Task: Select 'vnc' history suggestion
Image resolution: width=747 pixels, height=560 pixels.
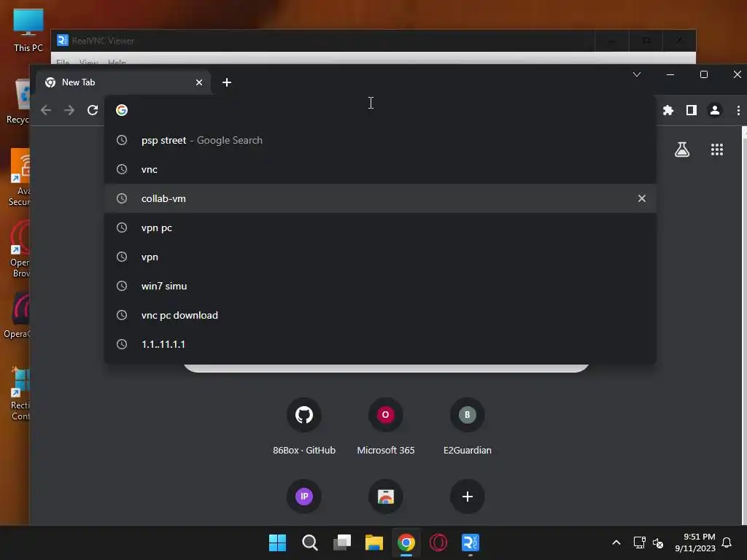Action: click(380, 169)
